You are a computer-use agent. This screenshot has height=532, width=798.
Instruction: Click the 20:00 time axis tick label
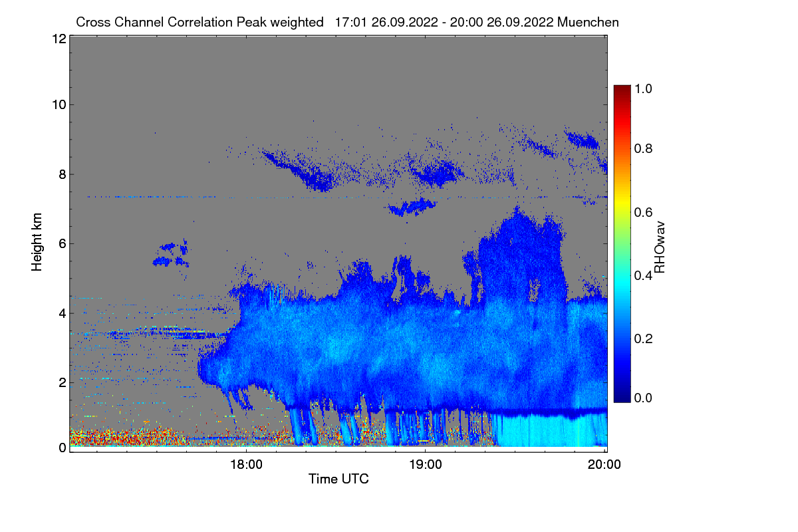(604, 465)
